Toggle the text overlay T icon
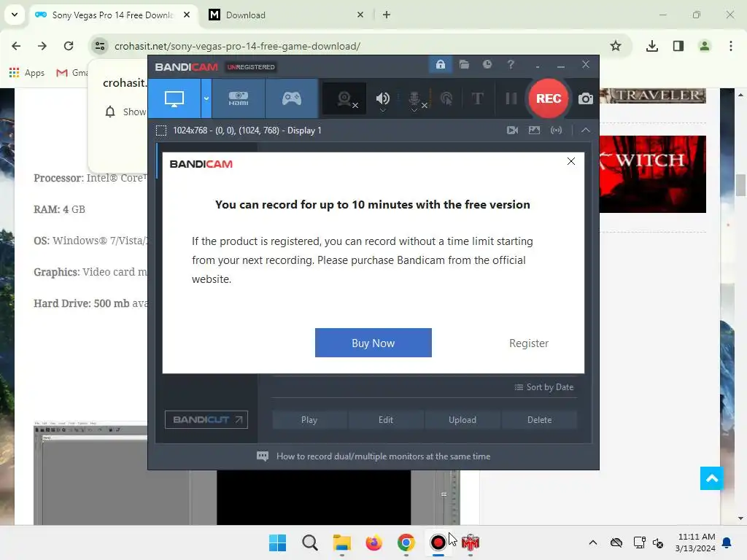This screenshot has width=747, height=560. click(x=477, y=98)
